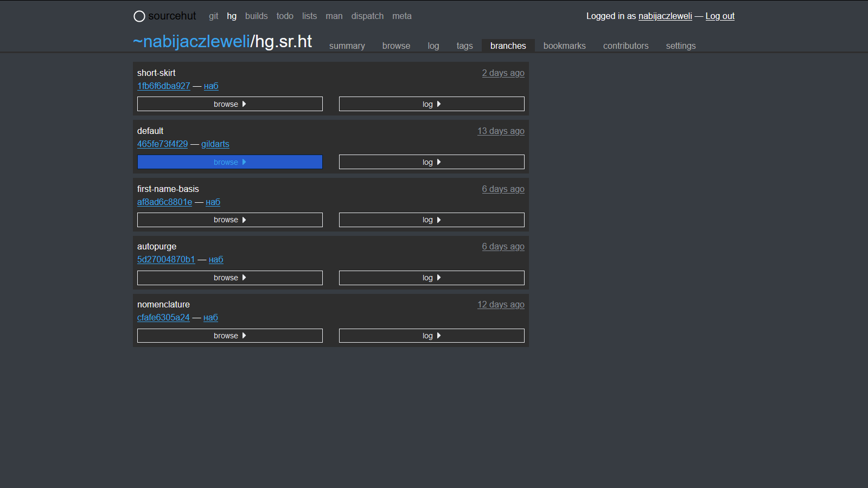Open commit 465fe73f4f29 link

point(162,144)
